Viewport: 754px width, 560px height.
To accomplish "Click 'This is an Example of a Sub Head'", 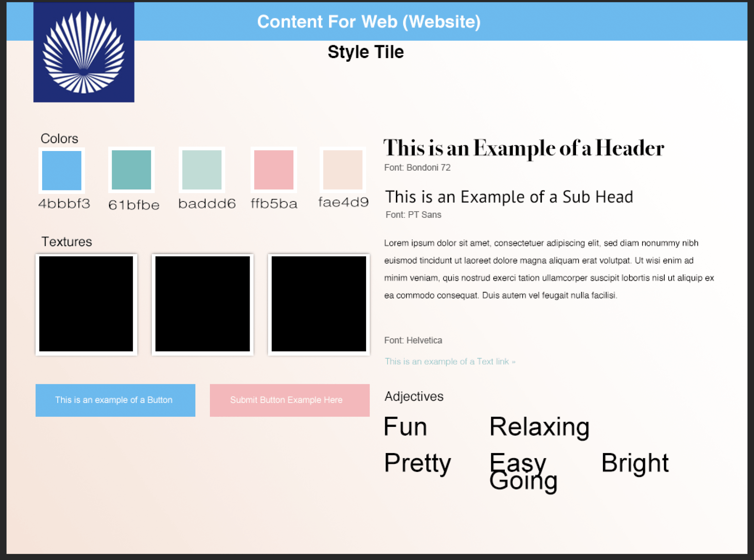I will point(509,197).
